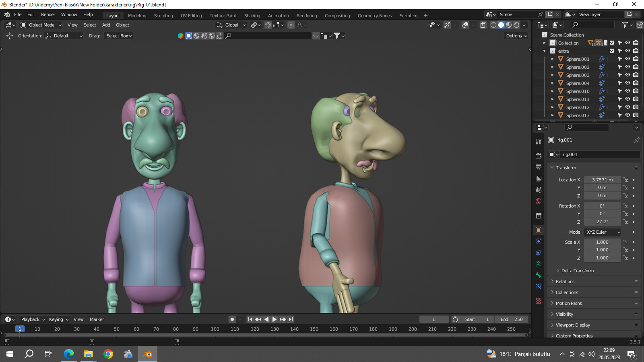
Task: Click the Options button in the header
Action: (x=516, y=36)
